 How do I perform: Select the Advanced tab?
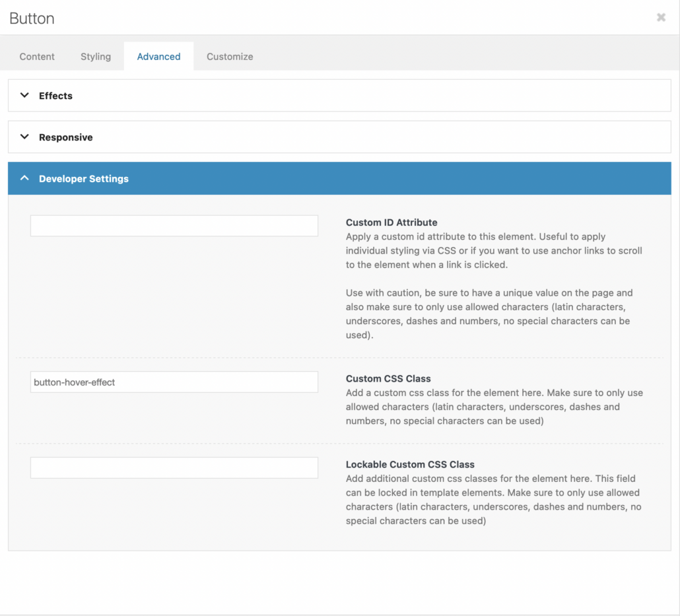pyautogui.click(x=158, y=57)
